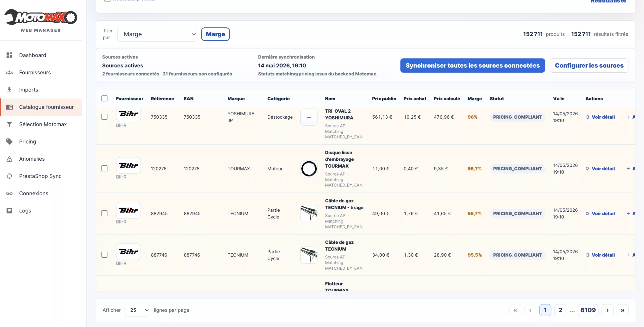Click the Sélection Motomax funnel icon
Screen dimensions: 644x327
point(9,124)
